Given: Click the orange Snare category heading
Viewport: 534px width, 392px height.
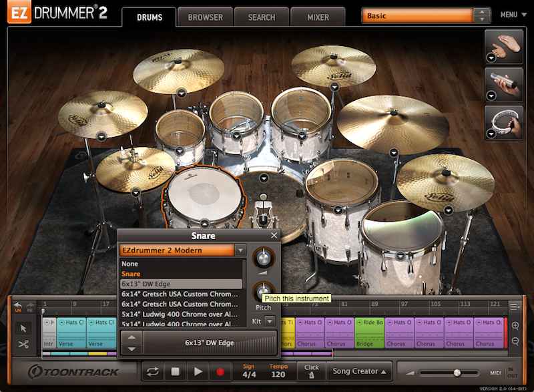Looking at the screenshot, I should 131,274.
